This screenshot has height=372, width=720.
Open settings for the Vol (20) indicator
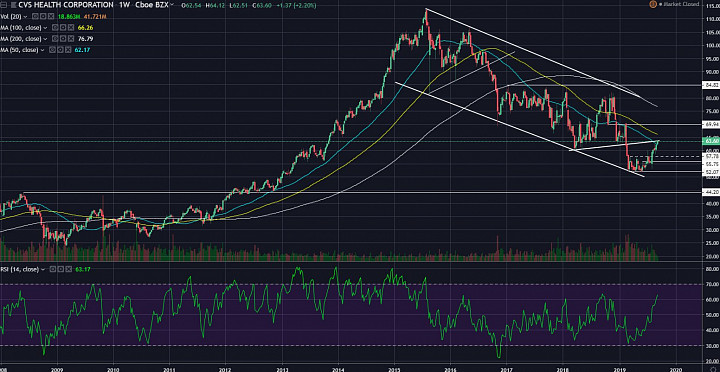point(43,17)
